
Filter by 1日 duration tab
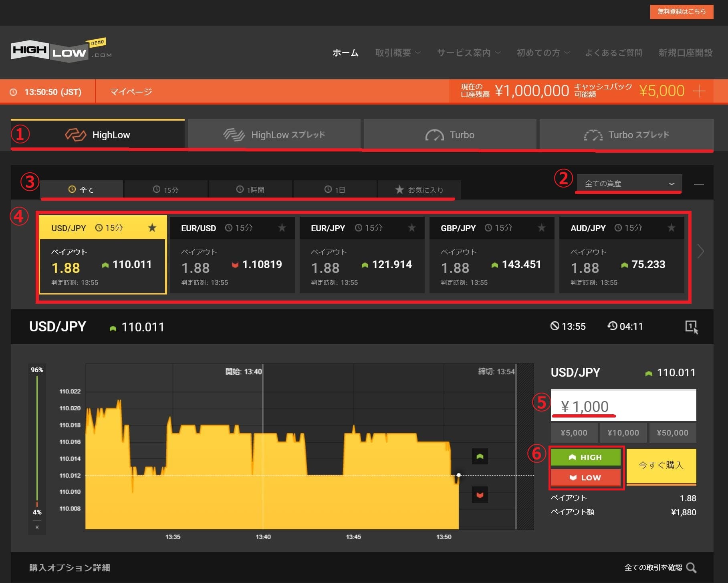(x=335, y=190)
